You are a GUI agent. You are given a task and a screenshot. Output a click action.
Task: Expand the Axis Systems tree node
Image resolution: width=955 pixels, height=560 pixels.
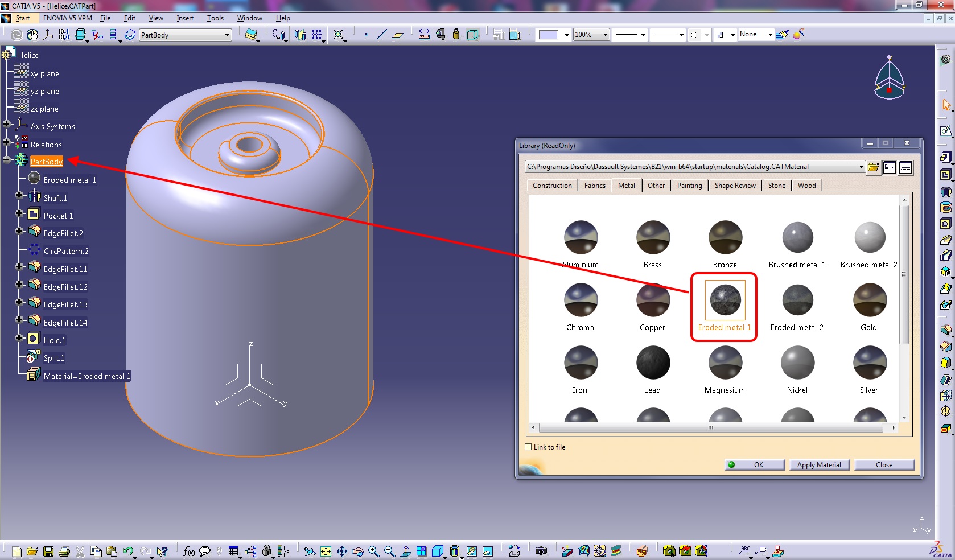7,123
